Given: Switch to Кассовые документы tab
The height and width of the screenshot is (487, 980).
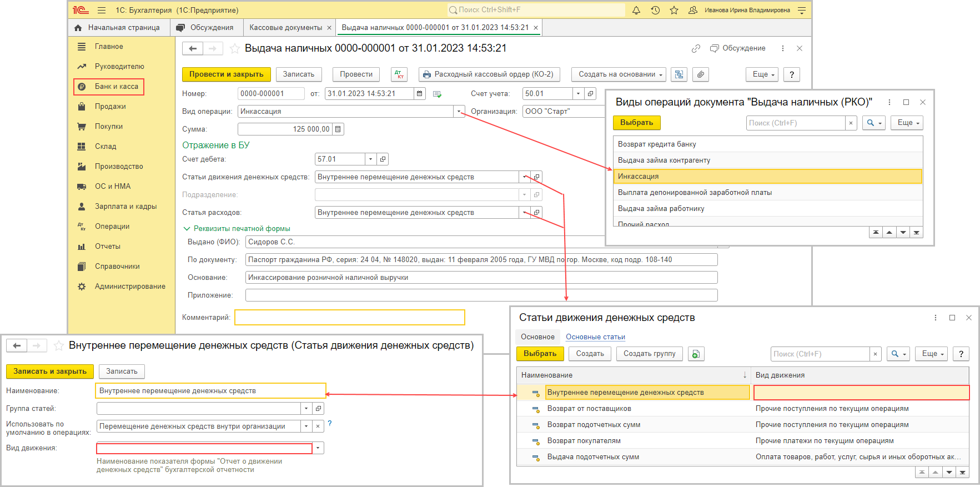Looking at the screenshot, I should (x=286, y=28).
